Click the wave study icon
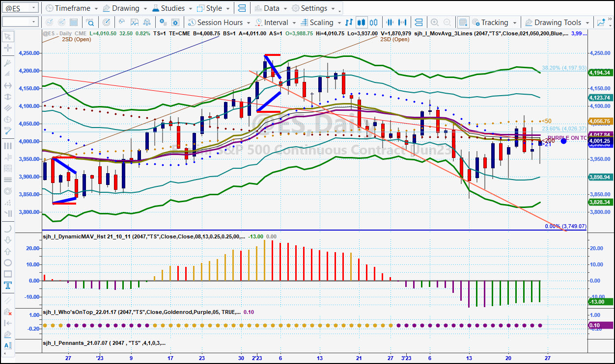Screen dimensions: 615x364 pos(121,23)
